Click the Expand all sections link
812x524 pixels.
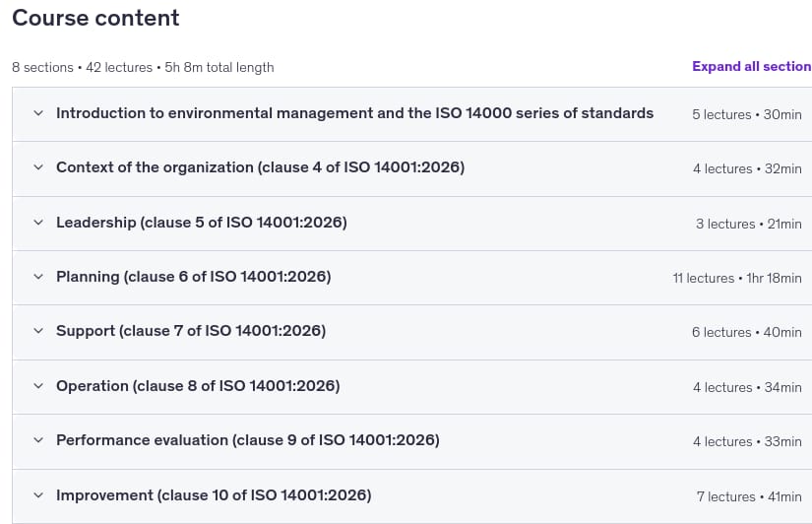tap(752, 66)
